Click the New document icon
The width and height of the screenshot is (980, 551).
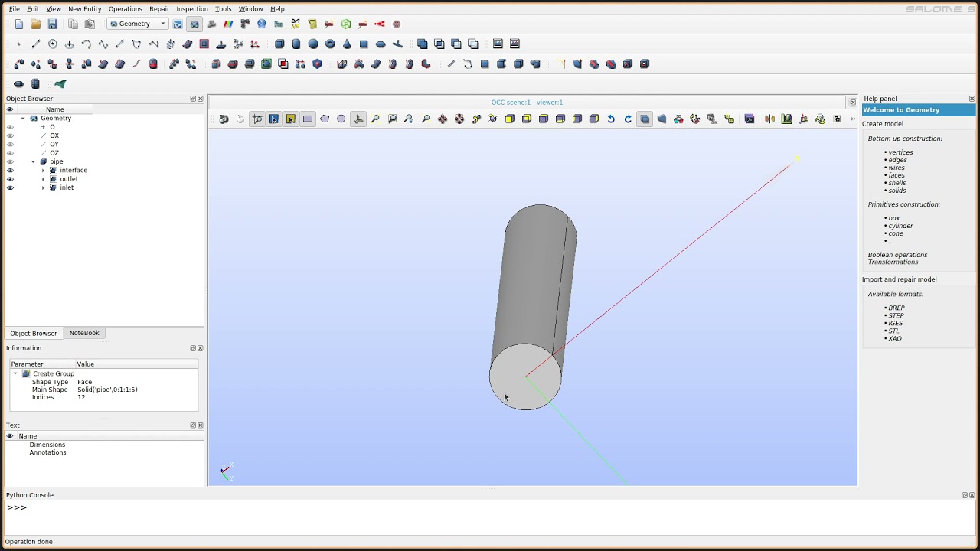click(19, 24)
